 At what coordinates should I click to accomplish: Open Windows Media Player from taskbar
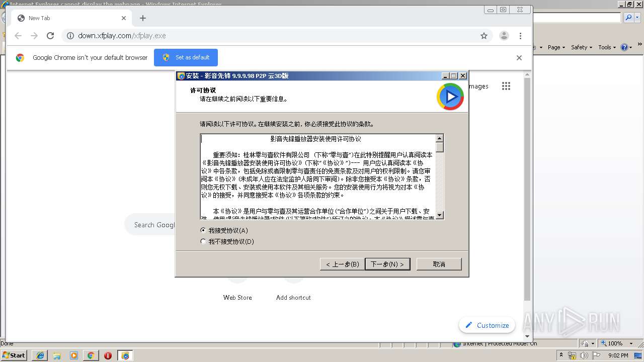pyautogui.click(x=74, y=355)
